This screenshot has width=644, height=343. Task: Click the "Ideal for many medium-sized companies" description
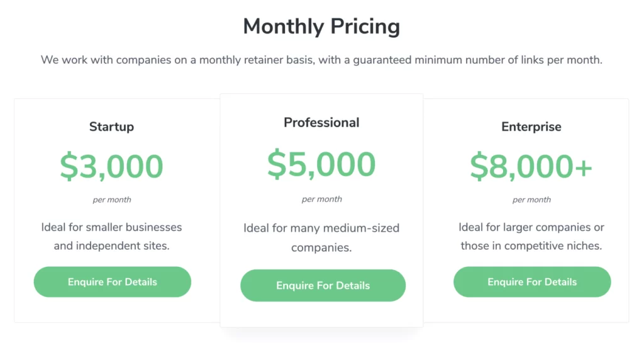click(x=321, y=237)
